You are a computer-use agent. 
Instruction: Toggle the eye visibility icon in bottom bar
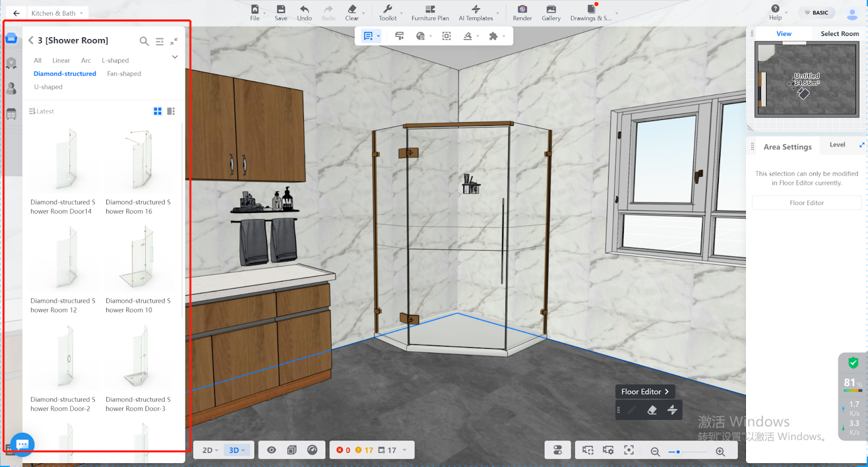272,450
